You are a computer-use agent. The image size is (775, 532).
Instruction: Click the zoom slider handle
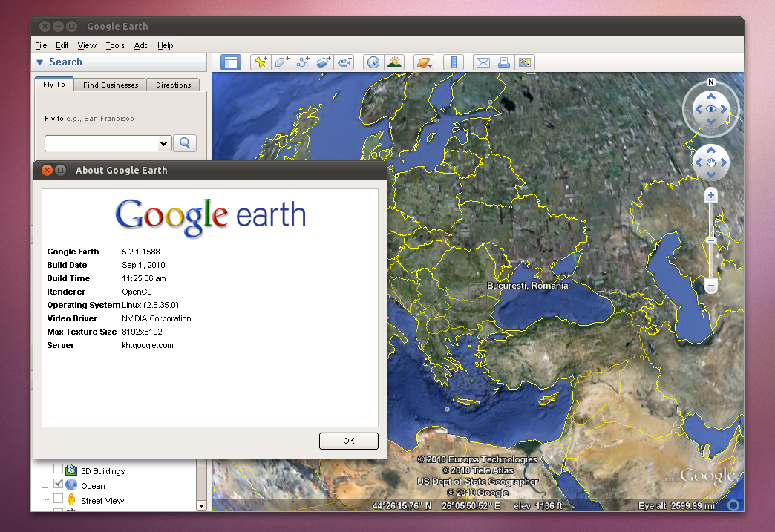[x=710, y=240]
